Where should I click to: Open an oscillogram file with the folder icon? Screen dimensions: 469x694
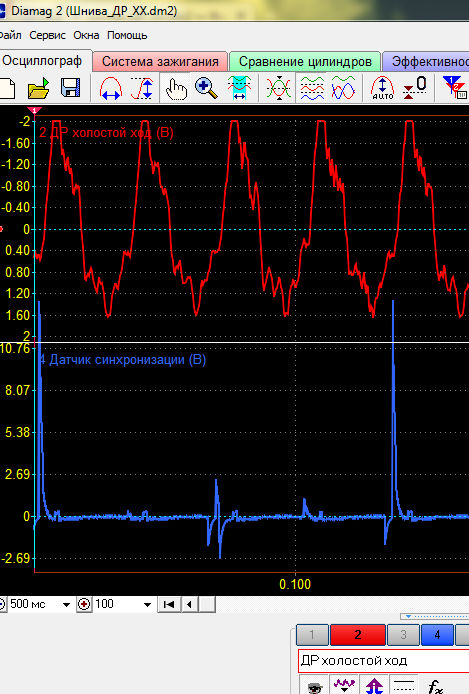[38, 88]
